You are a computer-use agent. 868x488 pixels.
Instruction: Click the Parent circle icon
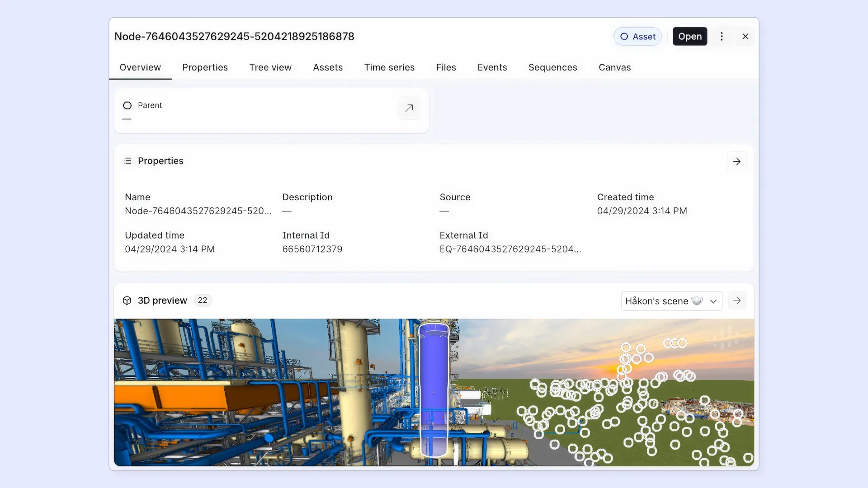(x=127, y=105)
